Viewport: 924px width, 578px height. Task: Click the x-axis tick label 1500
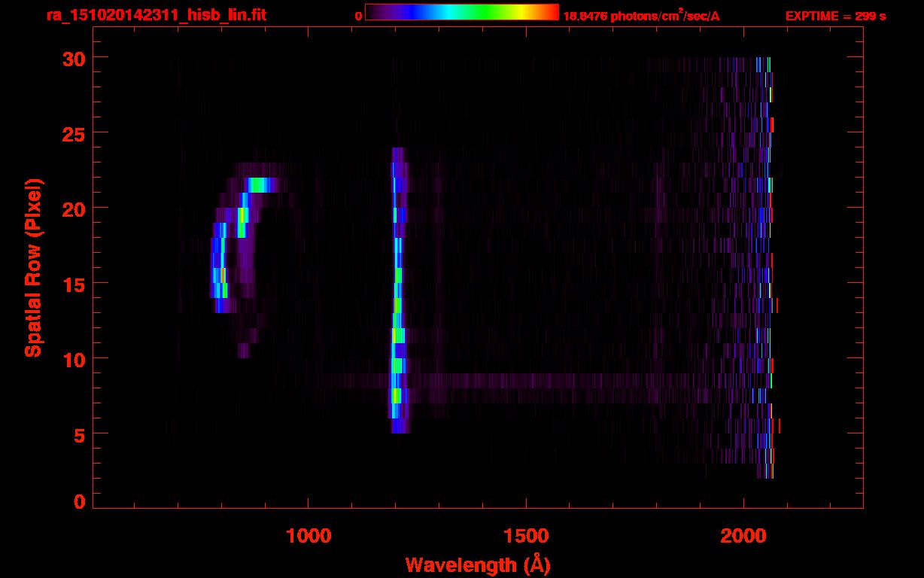click(x=526, y=535)
